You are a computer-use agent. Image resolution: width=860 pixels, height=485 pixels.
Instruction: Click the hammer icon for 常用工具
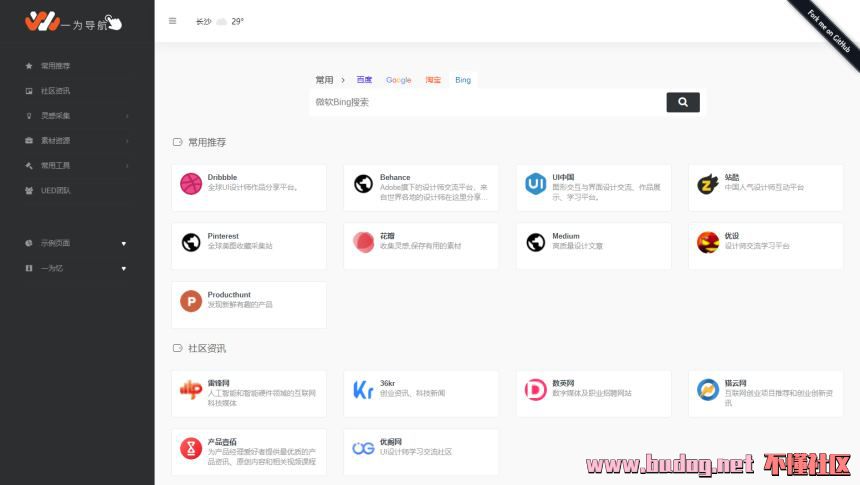[29, 166]
